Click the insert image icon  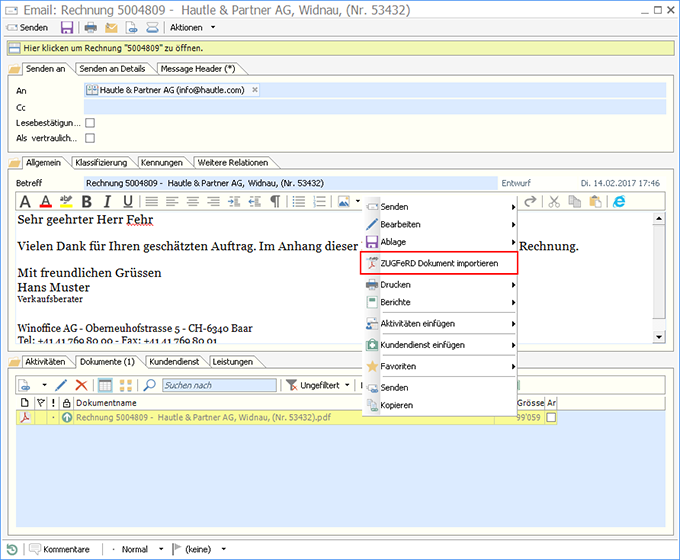point(343,202)
